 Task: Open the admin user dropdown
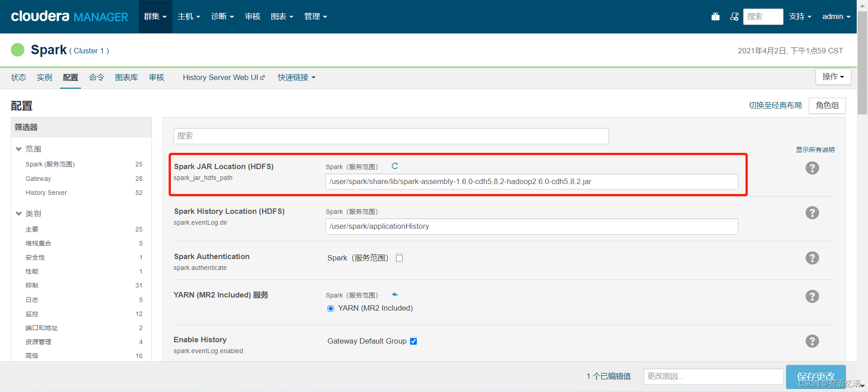pyautogui.click(x=836, y=17)
